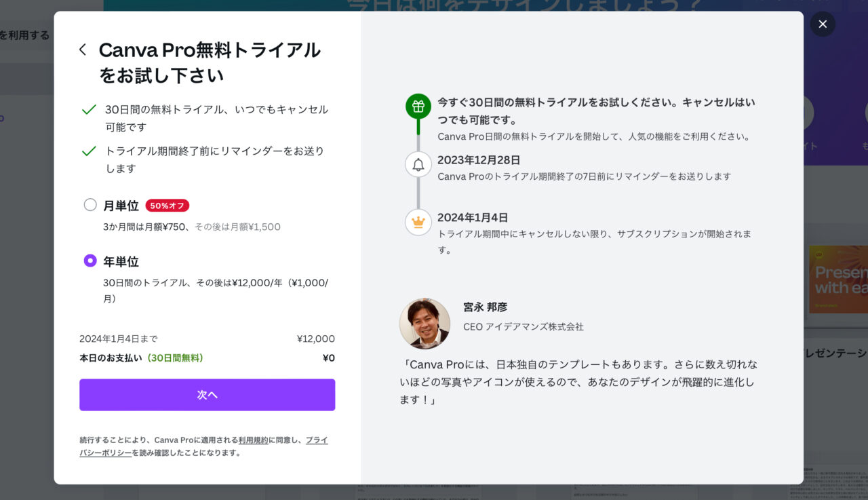The width and height of the screenshot is (868, 500).
Task: Click the crown icon beside 2024年1月4日
Action: click(x=418, y=223)
